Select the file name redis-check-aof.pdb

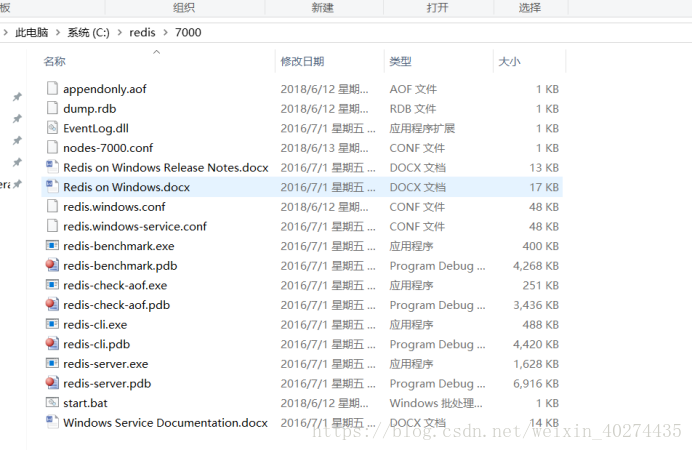(x=117, y=305)
